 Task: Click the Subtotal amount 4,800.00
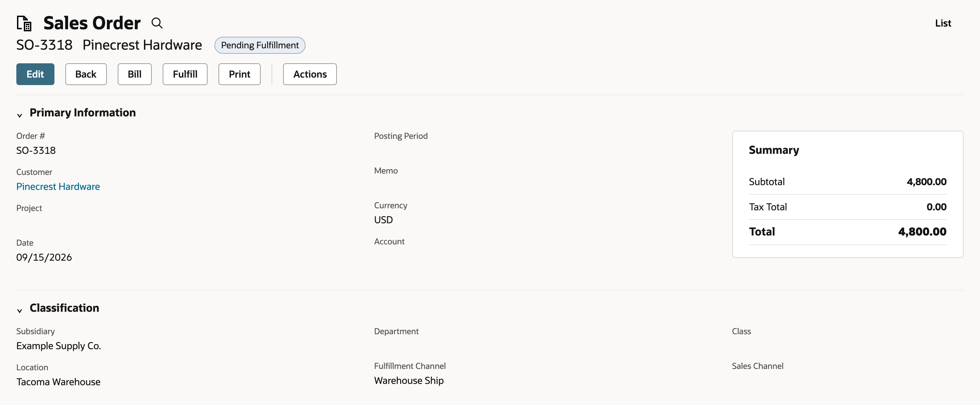click(927, 182)
